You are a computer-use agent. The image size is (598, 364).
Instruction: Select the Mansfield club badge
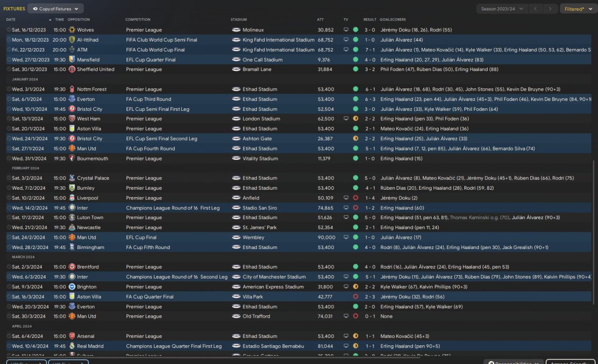(72, 59)
